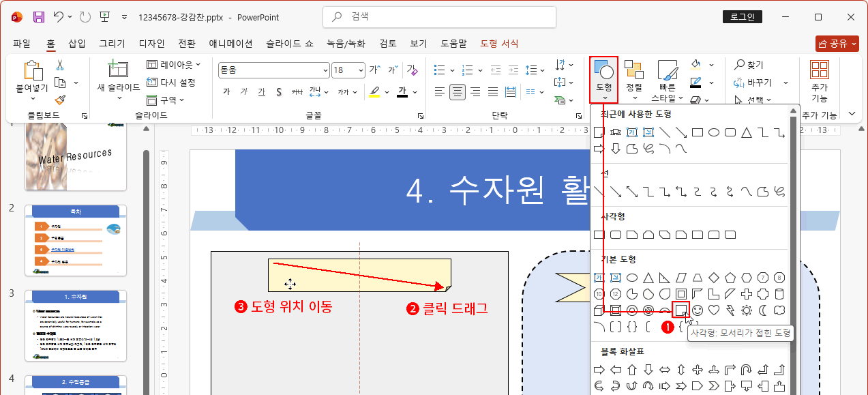
Task: Switch to the 삽입 ribbon tab
Action: click(76, 43)
